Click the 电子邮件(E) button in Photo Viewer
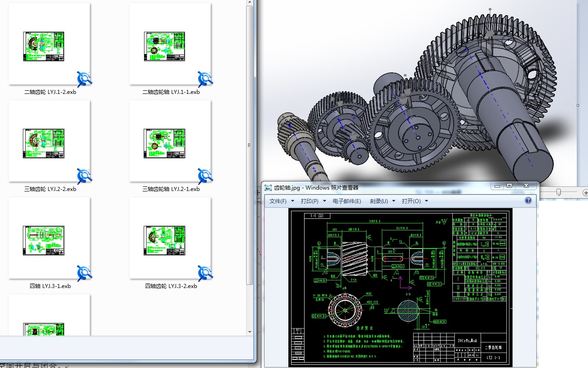The width and height of the screenshot is (588, 368). pyautogui.click(x=347, y=201)
